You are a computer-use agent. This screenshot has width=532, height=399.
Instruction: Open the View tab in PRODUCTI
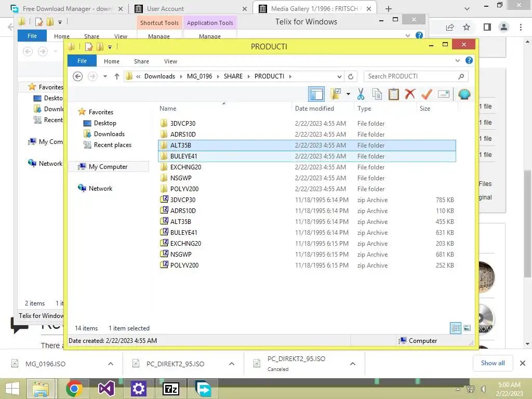tap(170, 61)
